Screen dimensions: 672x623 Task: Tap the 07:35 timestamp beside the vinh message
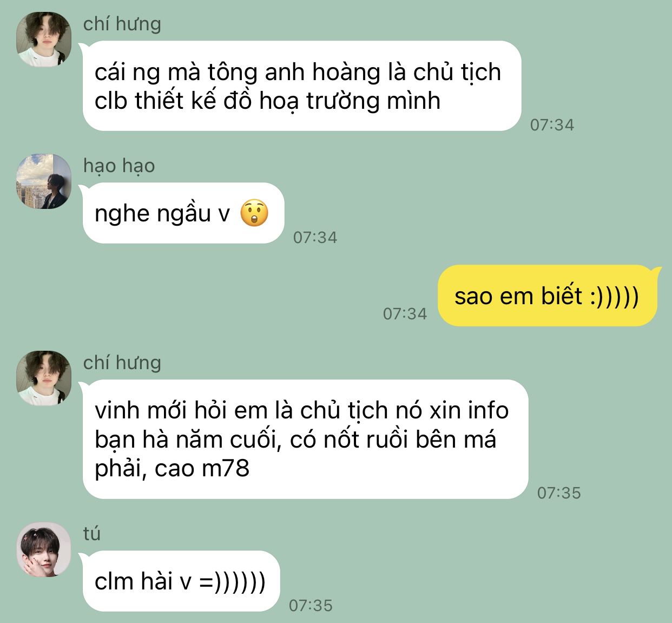coord(559,493)
